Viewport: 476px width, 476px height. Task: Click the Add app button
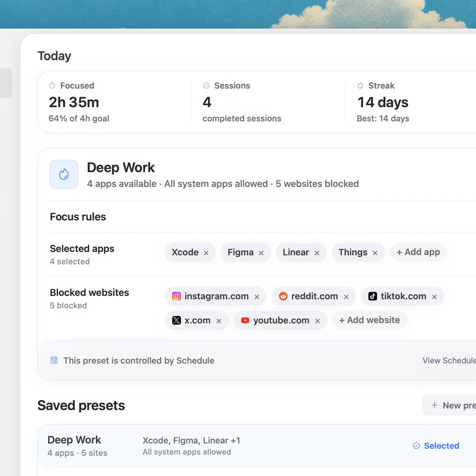coord(418,252)
